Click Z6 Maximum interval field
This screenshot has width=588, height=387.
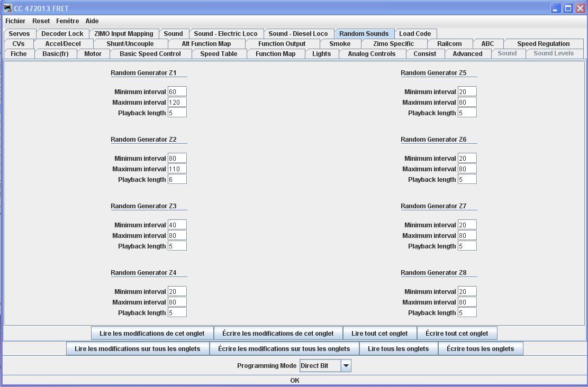[467, 169]
